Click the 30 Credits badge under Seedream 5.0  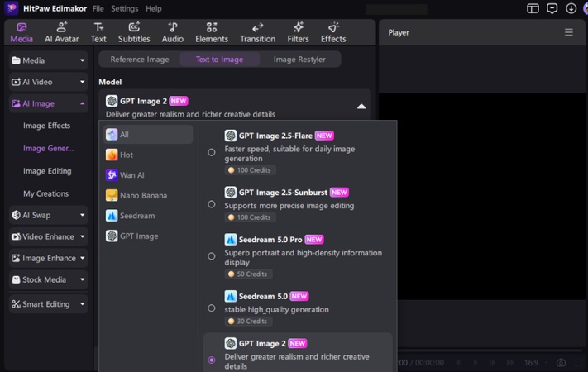point(248,322)
